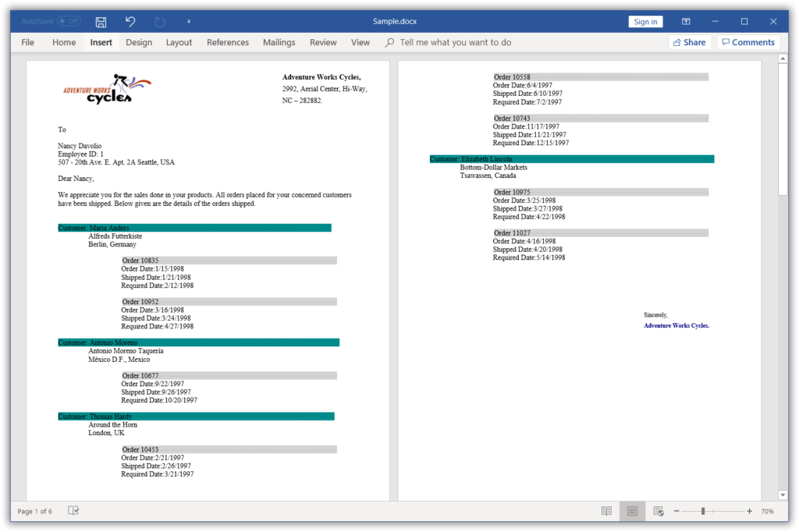Open the Mailings tab
799x532 pixels.
tap(279, 42)
